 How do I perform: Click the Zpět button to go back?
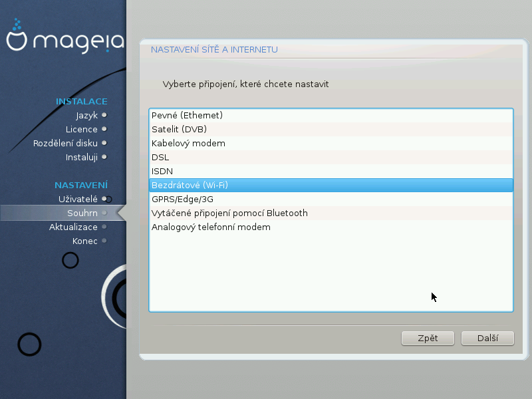point(428,338)
